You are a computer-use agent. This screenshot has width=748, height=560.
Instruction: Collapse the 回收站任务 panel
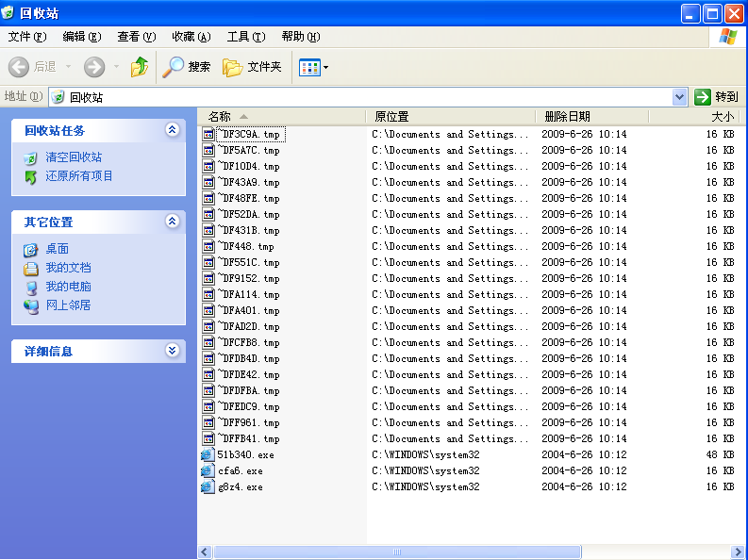point(173,130)
